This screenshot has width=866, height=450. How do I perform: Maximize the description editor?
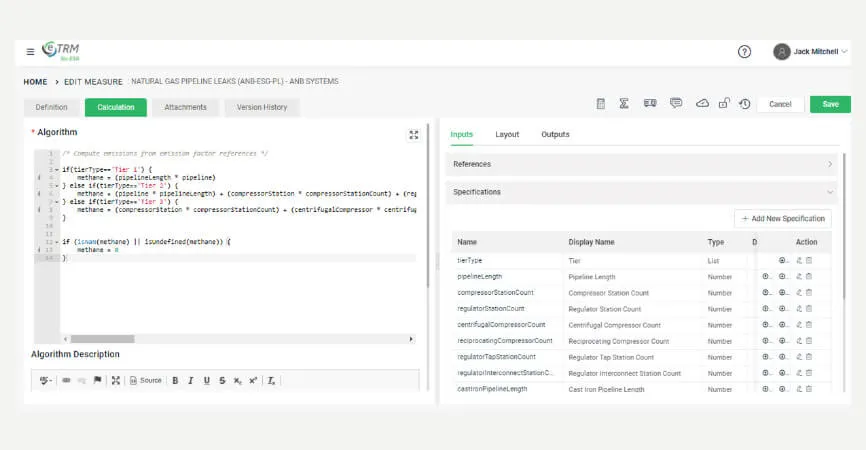pyautogui.click(x=115, y=380)
